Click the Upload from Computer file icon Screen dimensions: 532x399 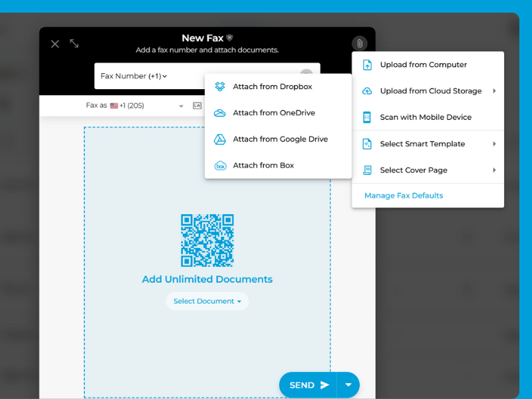point(367,65)
